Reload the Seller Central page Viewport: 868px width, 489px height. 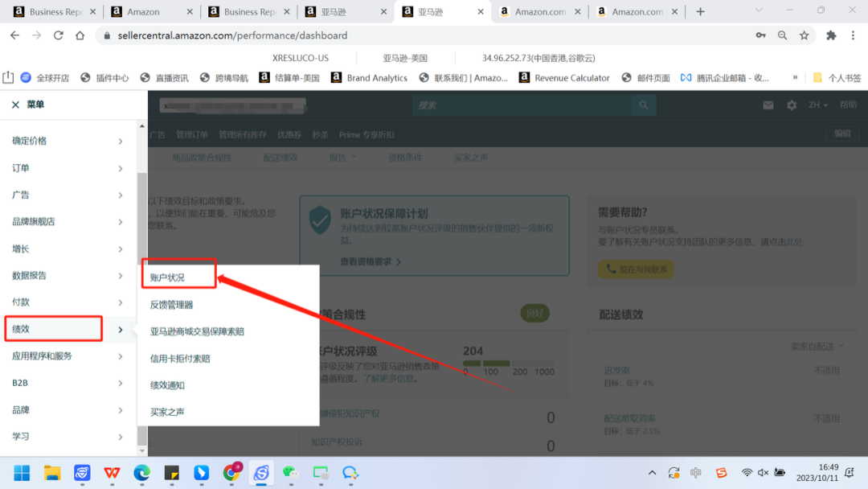tap(58, 35)
